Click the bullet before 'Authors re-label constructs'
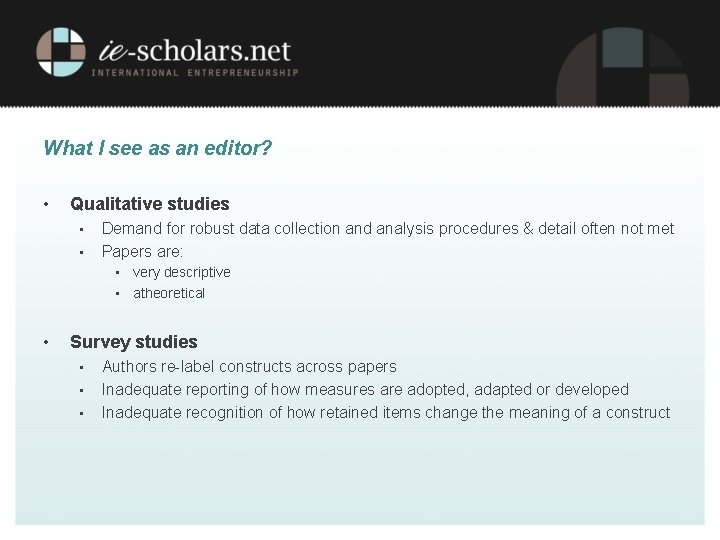Screen dimensions: 720x540 point(84,367)
